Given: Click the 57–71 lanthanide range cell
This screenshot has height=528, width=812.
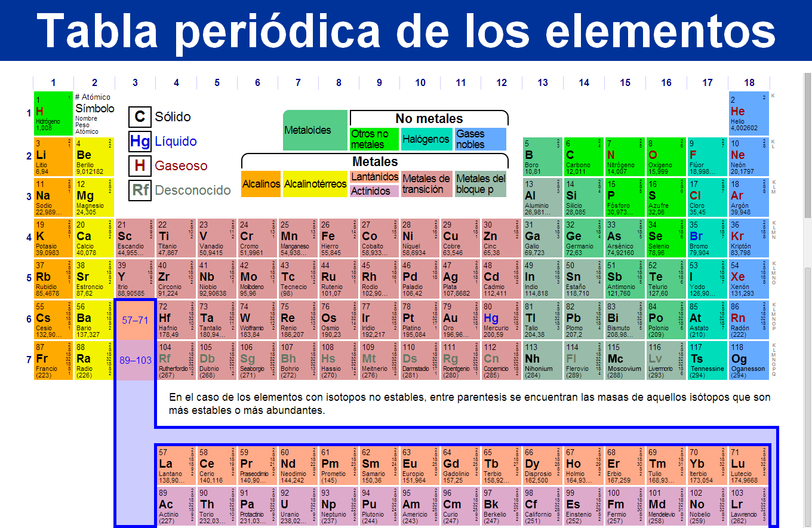Looking at the screenshot, I should pos(134,320).
